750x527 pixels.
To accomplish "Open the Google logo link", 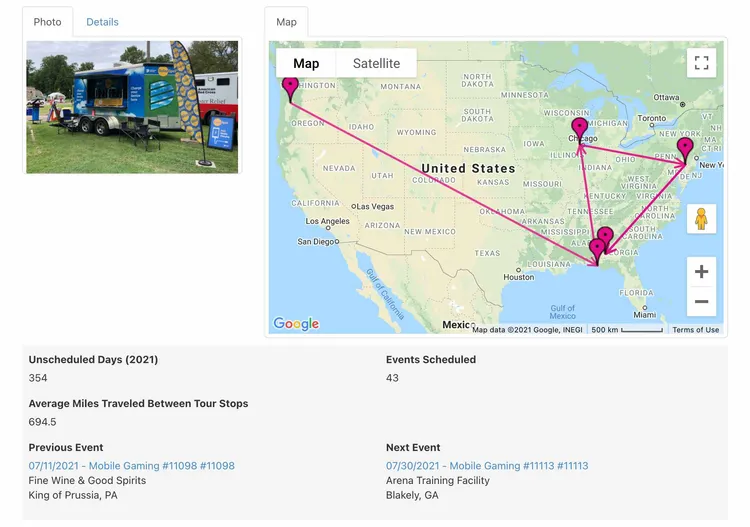I will [296, 324].
